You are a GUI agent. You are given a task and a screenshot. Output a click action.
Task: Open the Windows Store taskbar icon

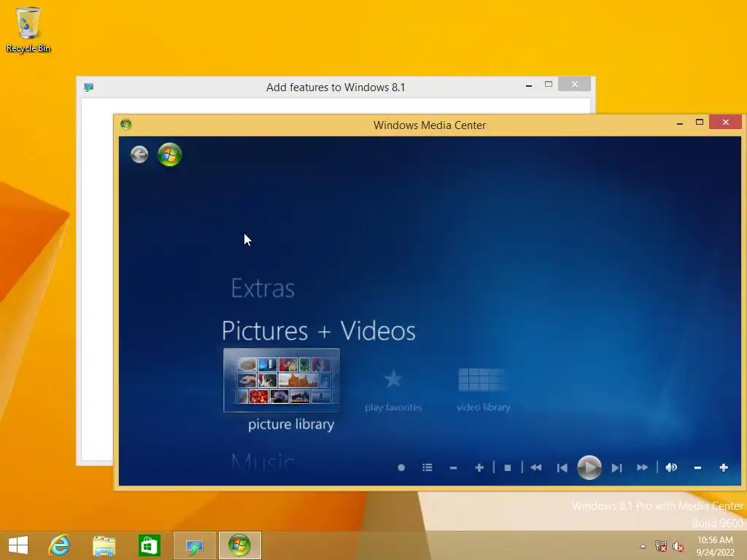(149, 545)
